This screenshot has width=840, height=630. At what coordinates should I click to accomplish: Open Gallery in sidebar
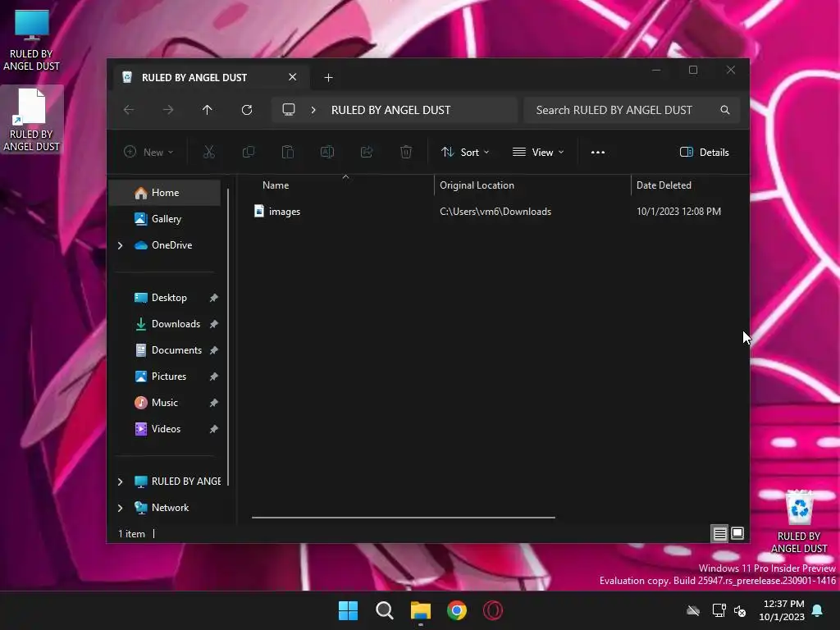pos(165,218)
